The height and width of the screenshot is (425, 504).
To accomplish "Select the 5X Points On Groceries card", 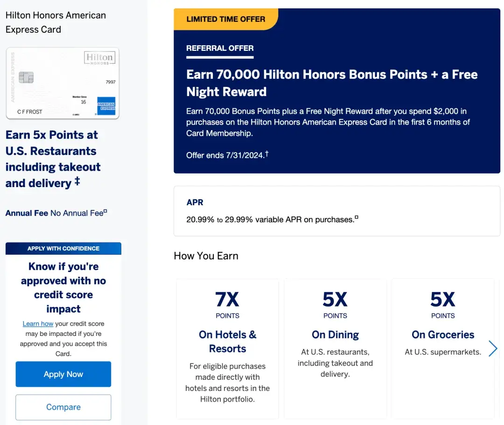I will 442,348.
